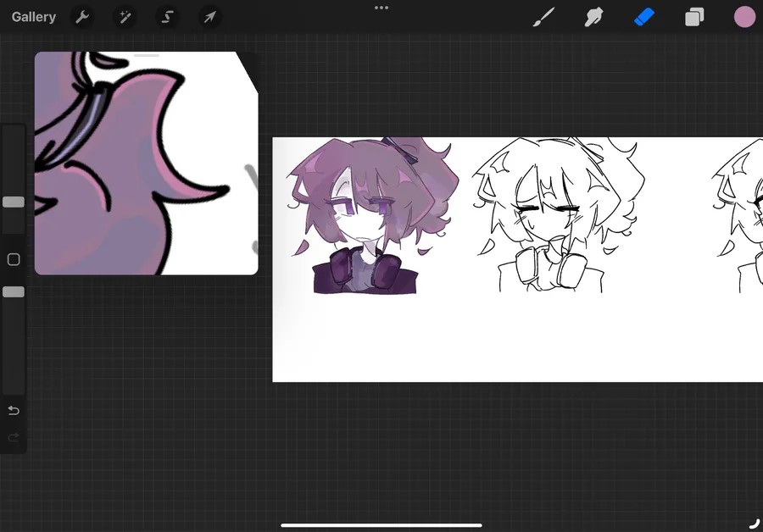Activate the Transform arrow tool

[209, 17]
